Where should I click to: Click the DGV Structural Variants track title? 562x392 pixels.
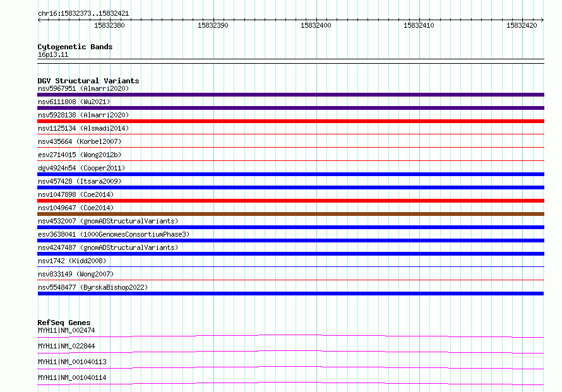pyautogui.click(x=88, y=81)
